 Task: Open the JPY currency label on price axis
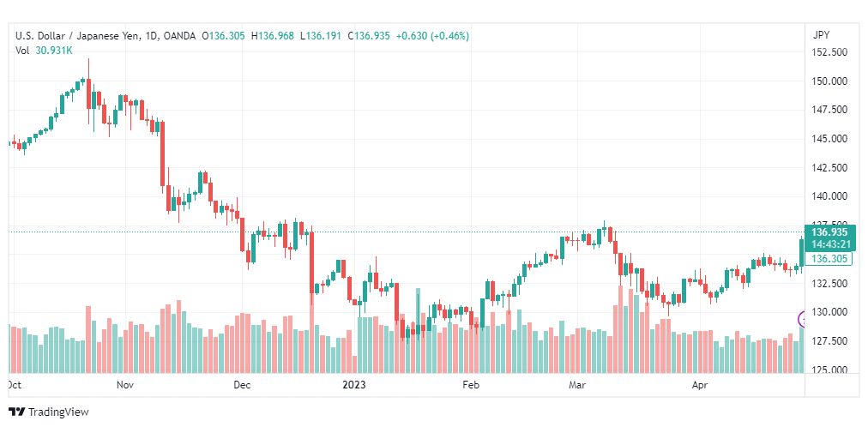click(820, 35)
